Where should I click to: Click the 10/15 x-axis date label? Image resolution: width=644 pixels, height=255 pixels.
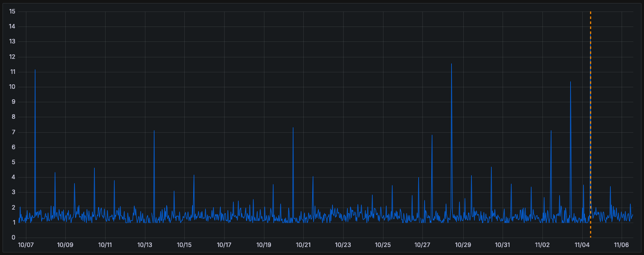tap(184, 245)
